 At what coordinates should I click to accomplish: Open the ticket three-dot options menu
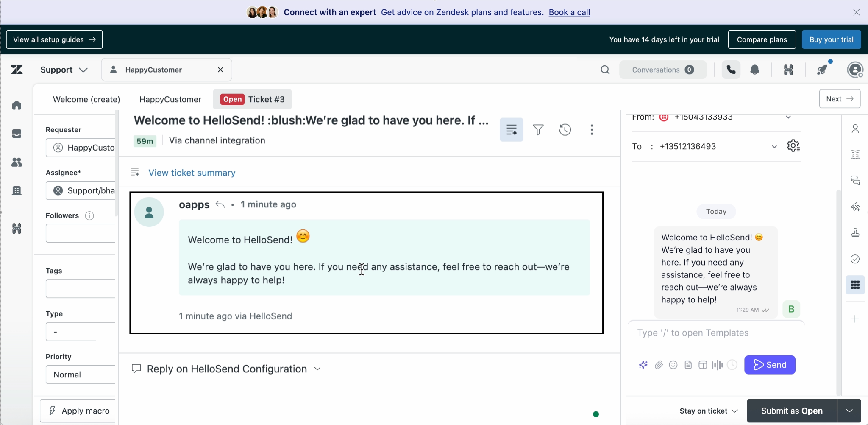click(592, 129)
